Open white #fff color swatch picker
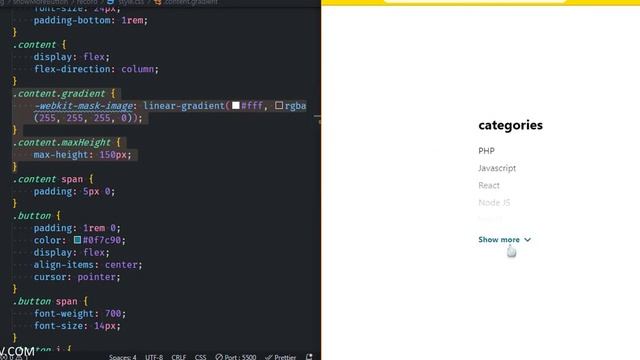Viewport: 640px width, 360px height. 236,106
